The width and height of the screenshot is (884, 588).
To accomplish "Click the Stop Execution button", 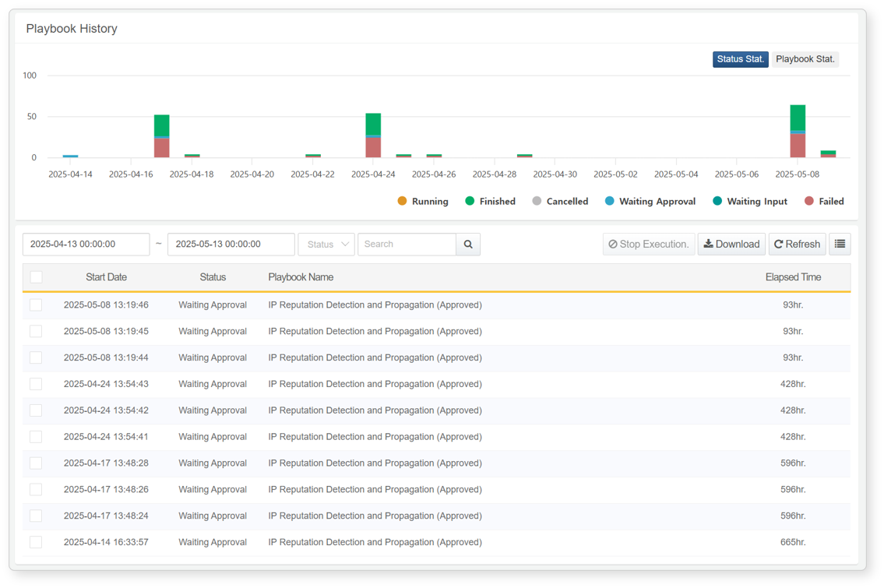I will pyautogui.click(x=648, y=244).
